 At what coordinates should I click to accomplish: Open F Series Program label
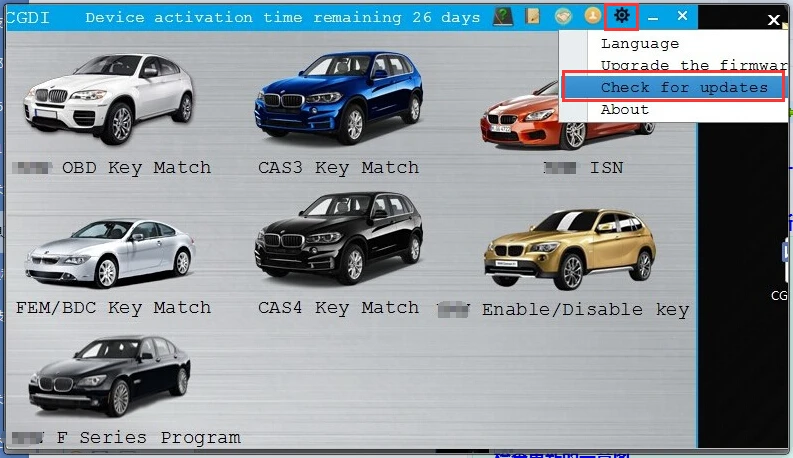tap(149, 437)
